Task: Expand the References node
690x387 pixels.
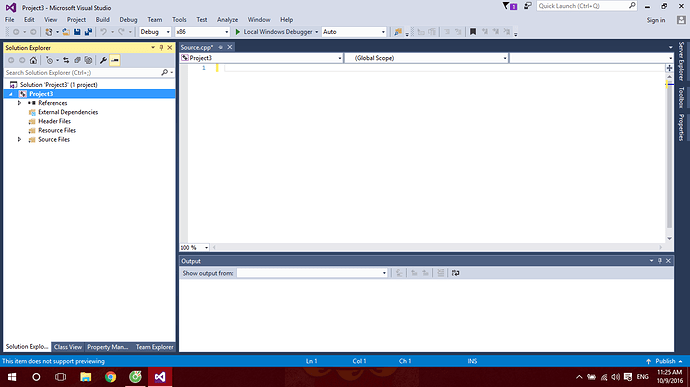Action: coord(19,103)
